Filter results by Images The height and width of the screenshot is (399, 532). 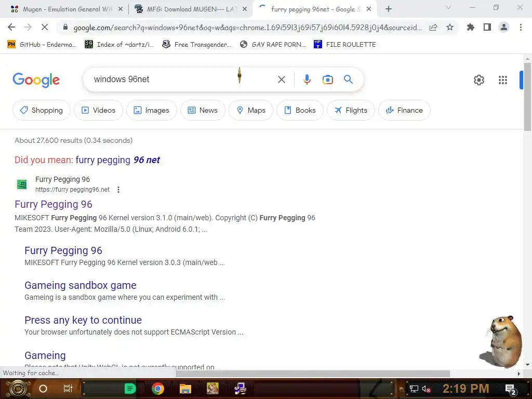(x=151, y=110)
